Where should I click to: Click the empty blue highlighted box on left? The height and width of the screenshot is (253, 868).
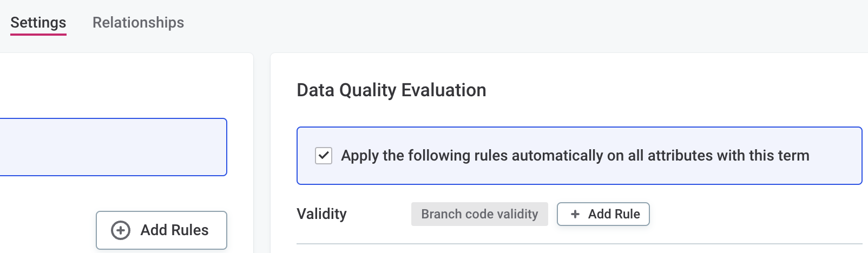click(108, 147)
